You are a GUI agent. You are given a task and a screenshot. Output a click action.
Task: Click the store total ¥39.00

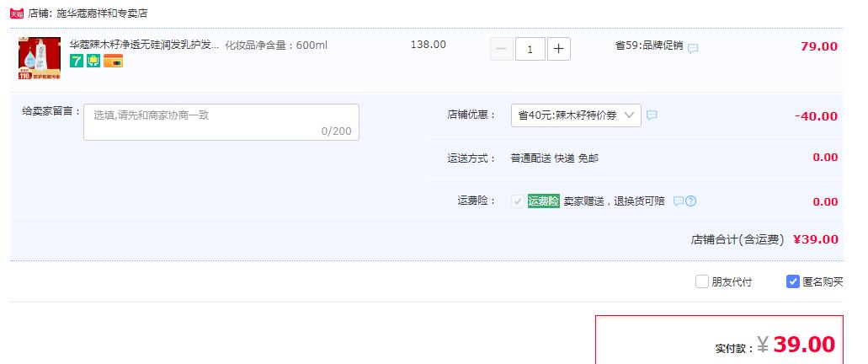click(816, 239)
